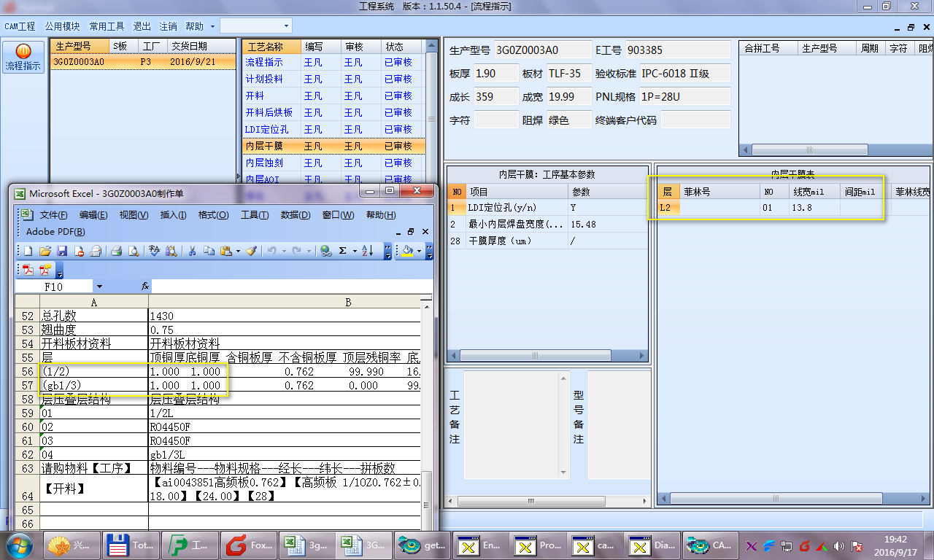934x560 pixels.
Task: Click New workbook icon in Excel toolbar
Action: tap(28, 251)
